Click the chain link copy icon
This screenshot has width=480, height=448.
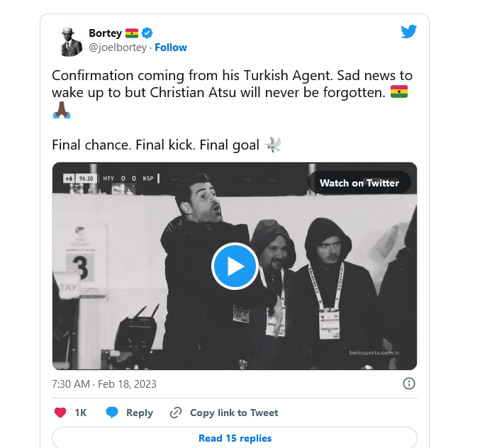[175, 413]
